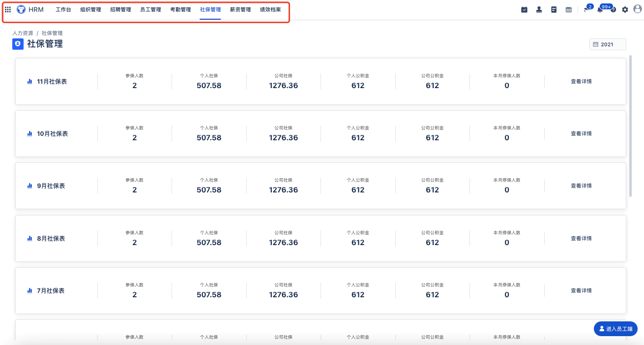Switch to the 薪资管理 tab
The image size is (644, 345).
point(240,9)
